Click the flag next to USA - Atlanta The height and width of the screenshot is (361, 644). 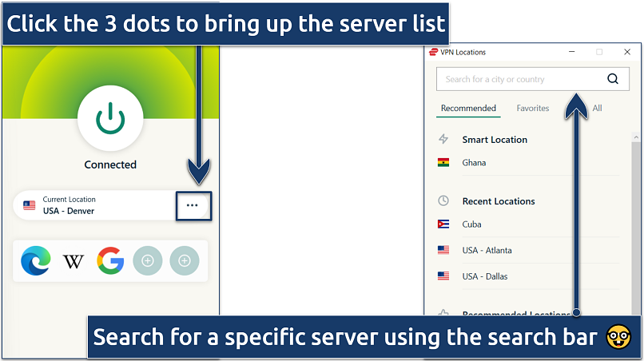point(443,250)
